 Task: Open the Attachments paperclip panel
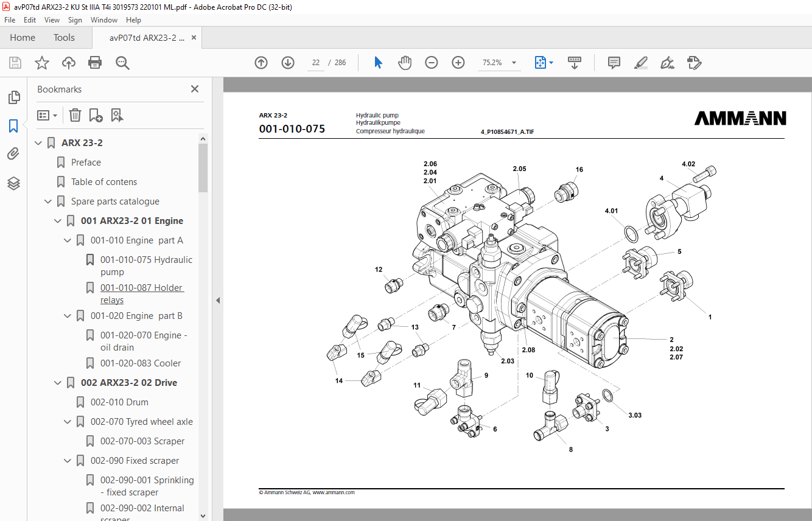pos(13,154)
